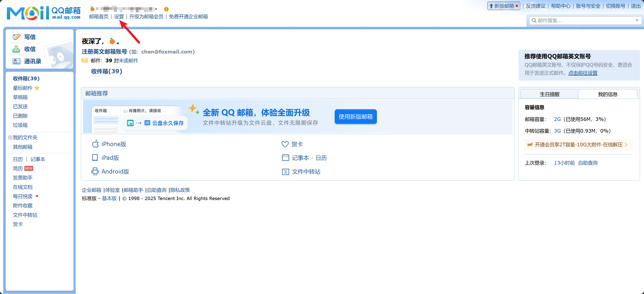Open 设置 in the top navigation
The width and height of the screenshot is (644, 294).
pos(119,16)
